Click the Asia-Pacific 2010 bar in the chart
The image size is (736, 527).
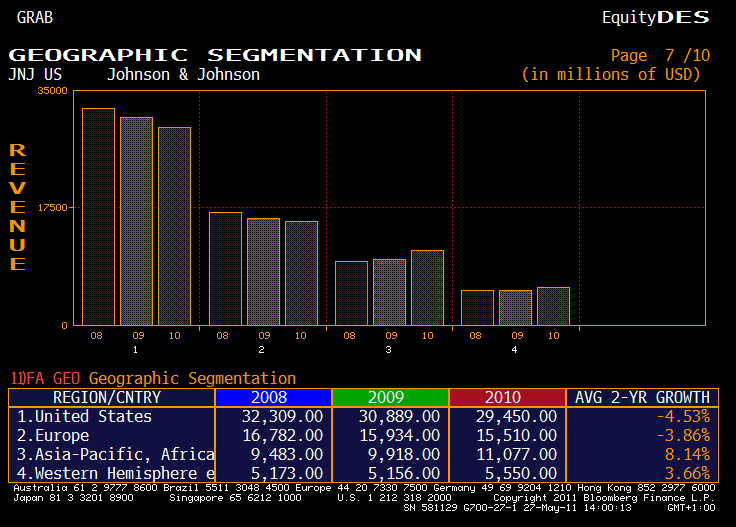click(427, 287)
